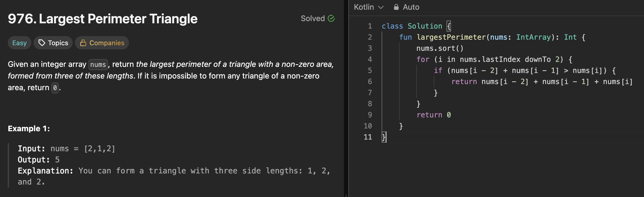Click the final return 0 statement
The image size is (644, 197).
coord(433,115)
